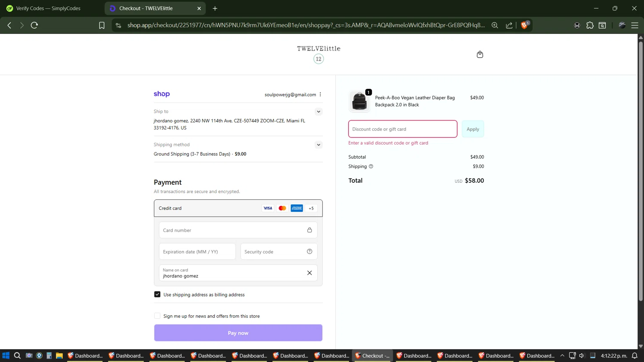
Task: Open the Brave hamburger main menu
Action: pyautogui.click(x=635, y=25)
